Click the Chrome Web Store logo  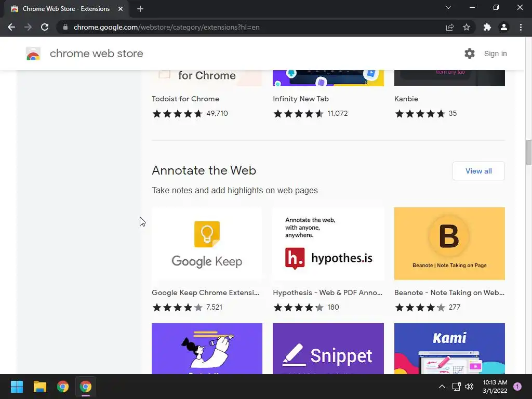(33, 54)
